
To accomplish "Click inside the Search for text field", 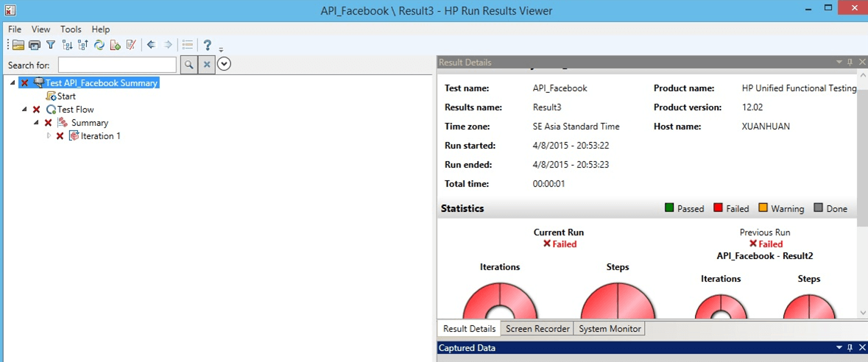I will tap(117, 65).
